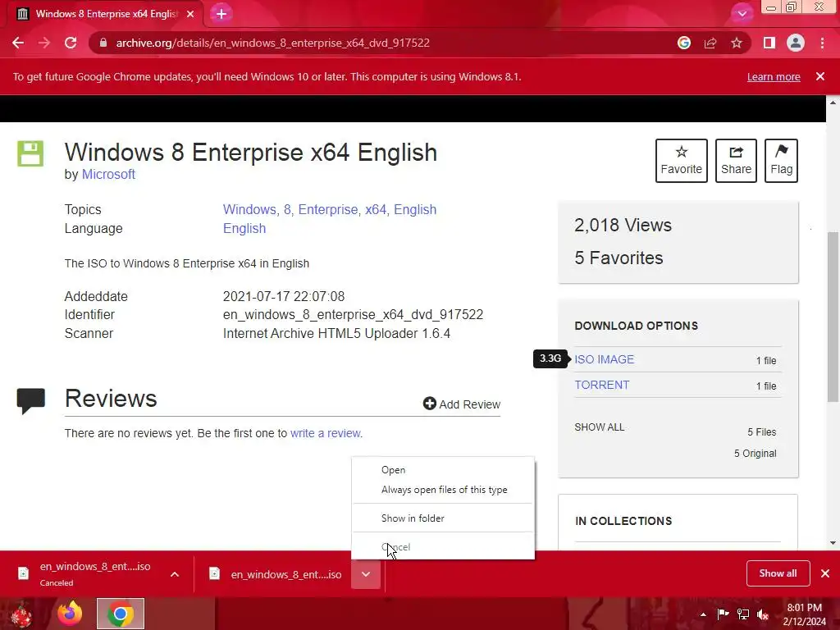This screenshot has height=630, width=840.
Task: Toggle the active download's dropdown arrow
Action: point(366,574)
